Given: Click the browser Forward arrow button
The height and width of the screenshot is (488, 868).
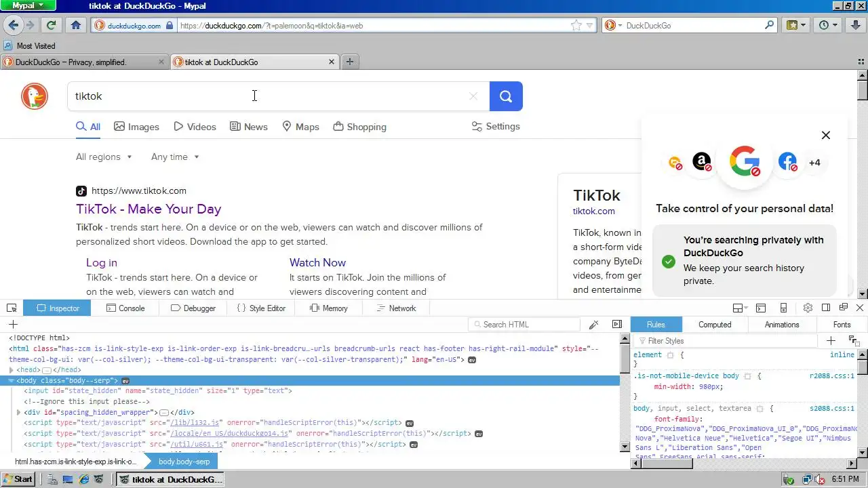Looking at the screenshot, I should tap(30, 25).
